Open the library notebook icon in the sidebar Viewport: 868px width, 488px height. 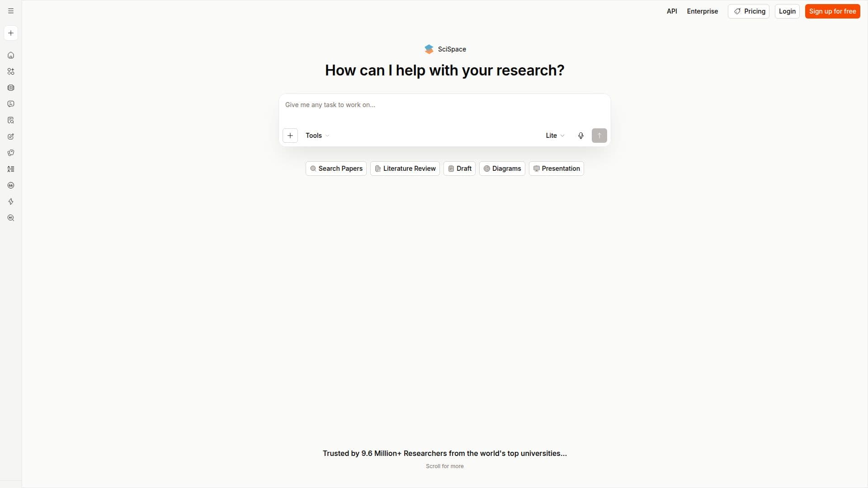[x=11, y=88]
